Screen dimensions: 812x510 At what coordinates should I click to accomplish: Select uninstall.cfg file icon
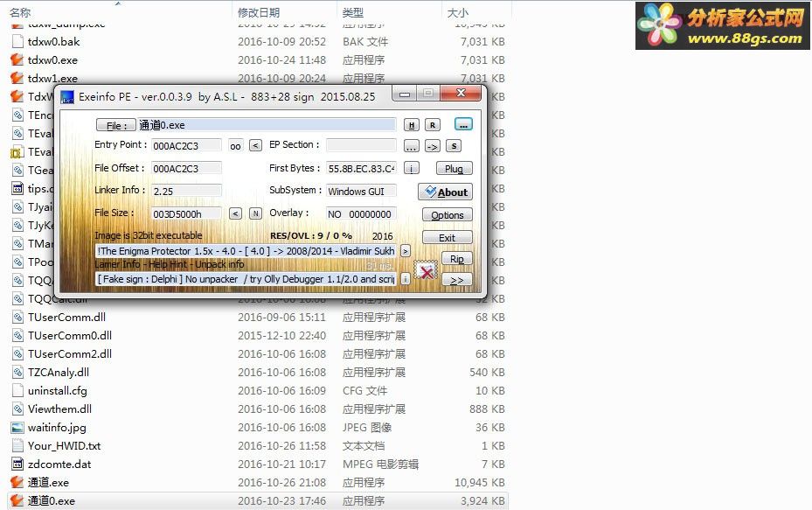(x=17, y=390)
